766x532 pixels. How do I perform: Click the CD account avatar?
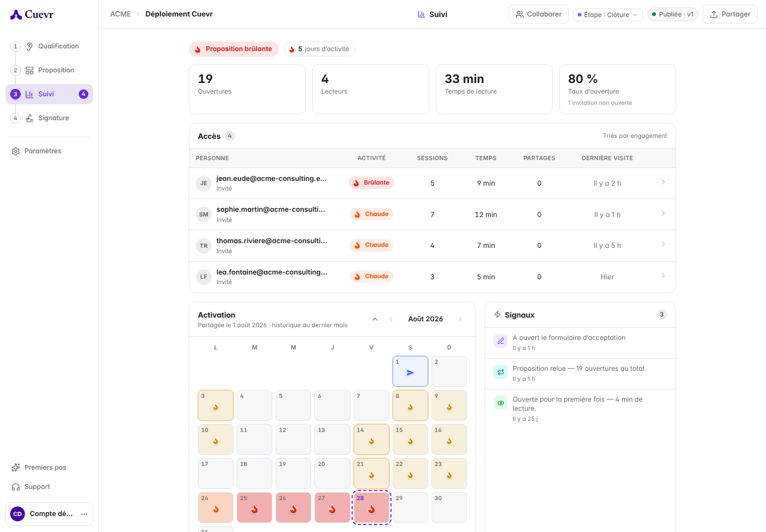(x=18, y=514)
